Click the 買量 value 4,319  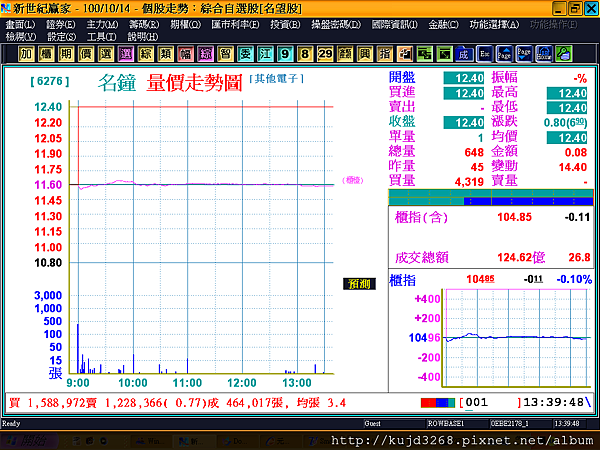(469, 181)
